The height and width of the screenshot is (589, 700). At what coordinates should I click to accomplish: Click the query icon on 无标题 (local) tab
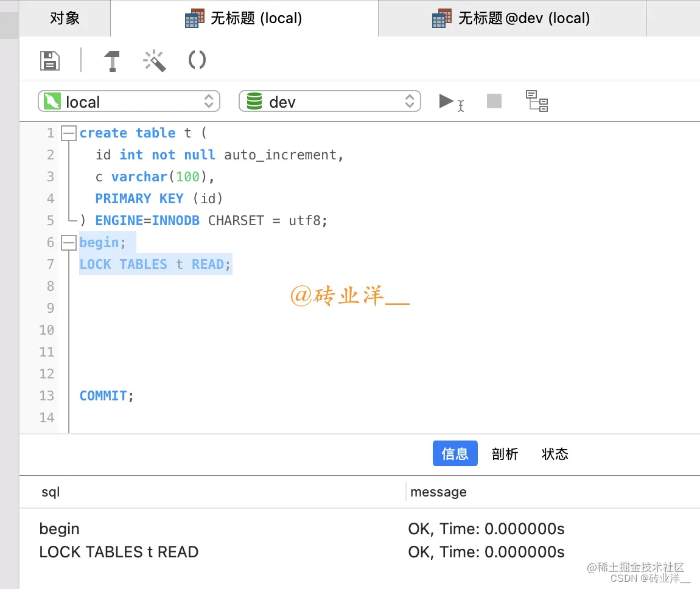195,18
